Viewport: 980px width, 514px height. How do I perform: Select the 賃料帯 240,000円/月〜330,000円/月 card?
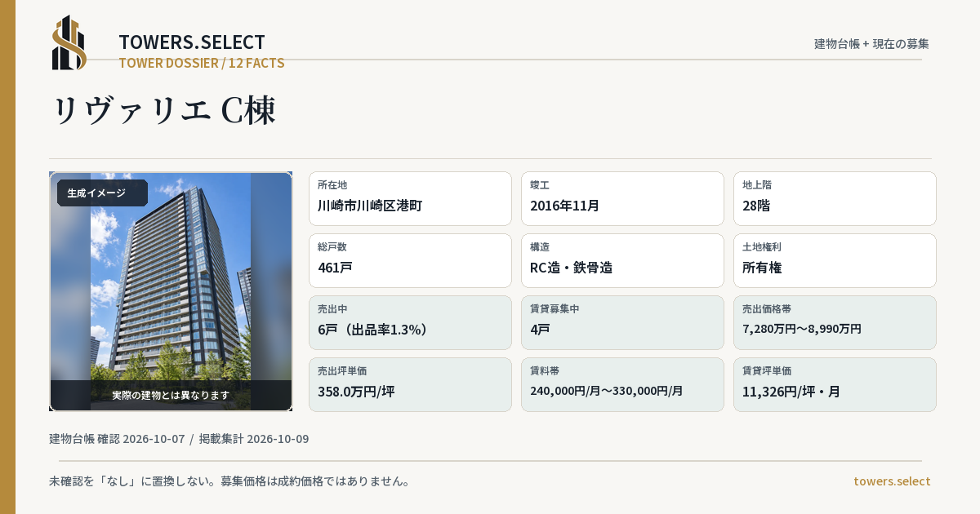click(x=622, y=384)
